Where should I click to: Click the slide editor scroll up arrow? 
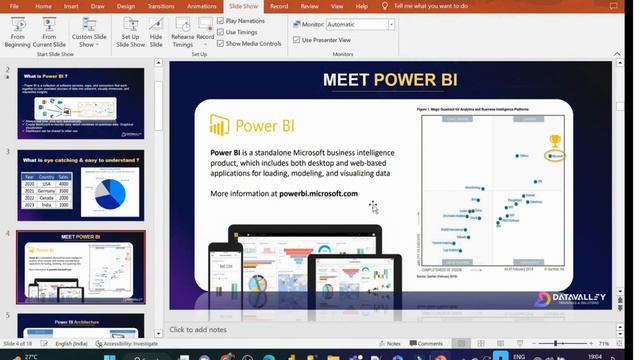click(620, 63)
